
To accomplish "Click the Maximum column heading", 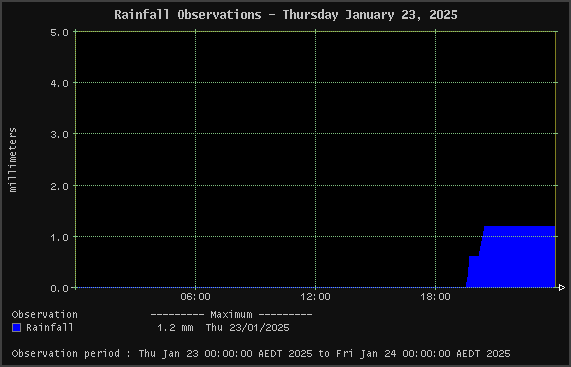I will (x=231, y=315).
